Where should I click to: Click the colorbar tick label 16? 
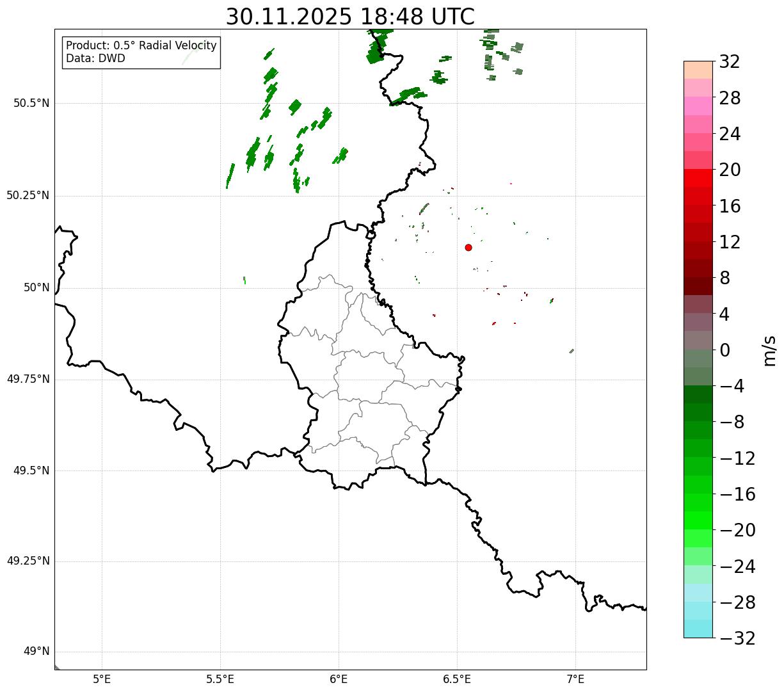coord(730,206)
